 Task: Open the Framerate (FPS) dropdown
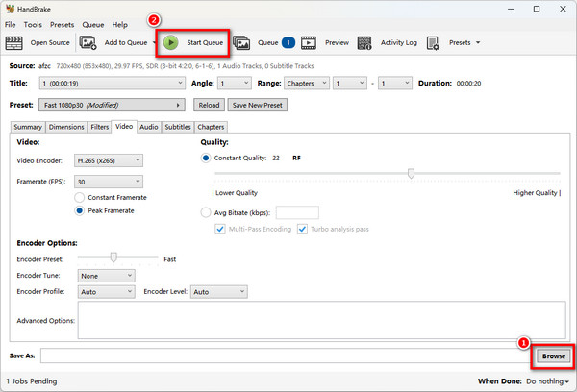coord(109,182)
